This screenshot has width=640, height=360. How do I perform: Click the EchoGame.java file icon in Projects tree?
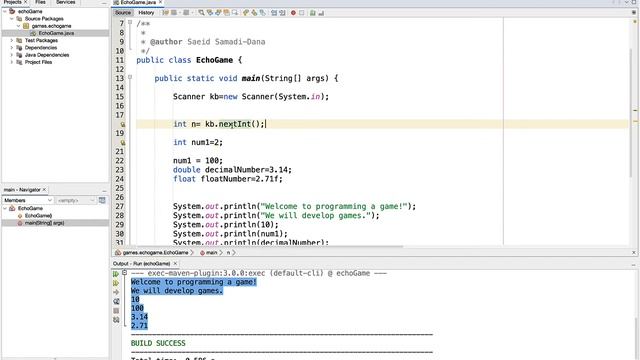point(33,33)
